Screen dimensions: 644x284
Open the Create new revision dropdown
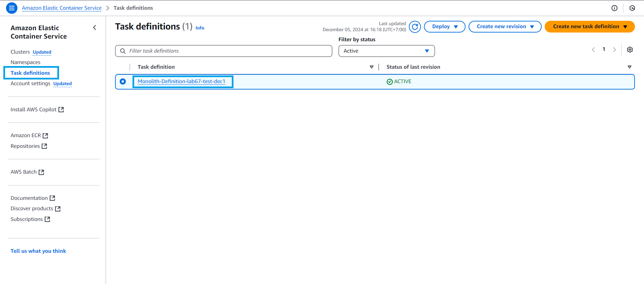505,26
